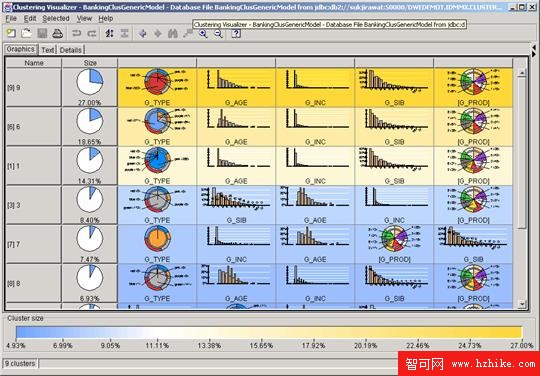Viewport: 540px width, 376px height.
Task: Click the panel collapse arrows at the right edge
Action: [x=534, y=51]
